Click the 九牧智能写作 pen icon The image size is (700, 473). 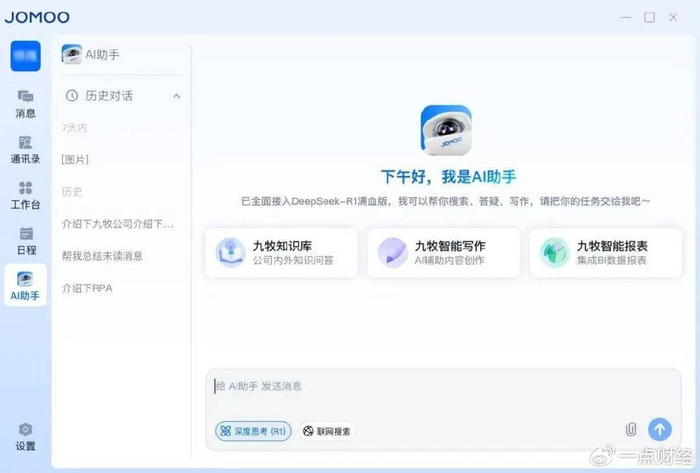(x=392, y=253)
